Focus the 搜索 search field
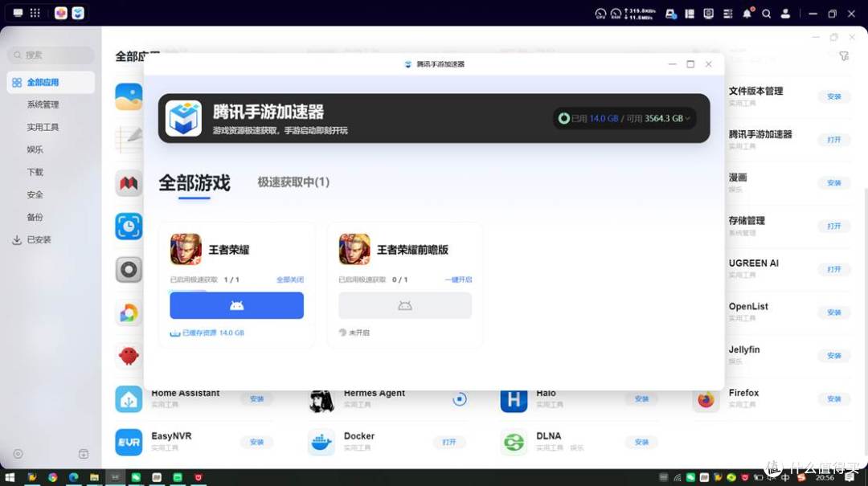 [x=51, y=55]
